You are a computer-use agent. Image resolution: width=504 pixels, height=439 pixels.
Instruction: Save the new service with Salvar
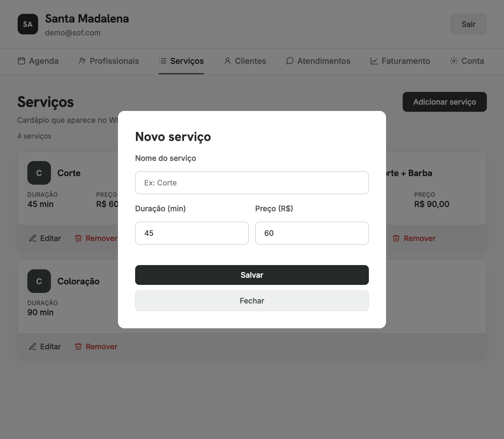tap(252, 275)
